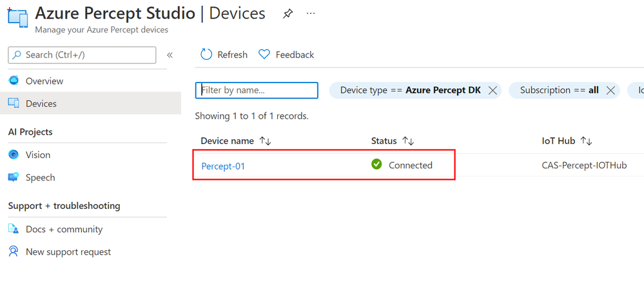Click the Feedback heart icon
Screen dimensions: 644x287
point(264,55)
